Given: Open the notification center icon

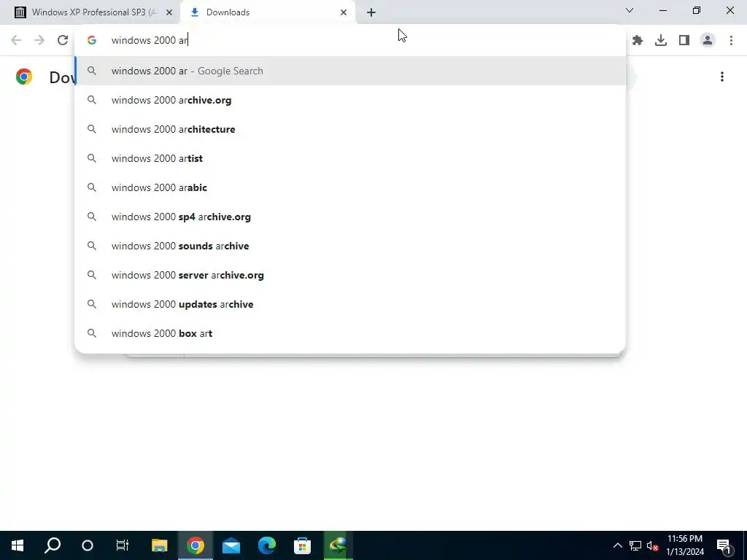Looking at the screenshot, I should click(x=724, y=545).
